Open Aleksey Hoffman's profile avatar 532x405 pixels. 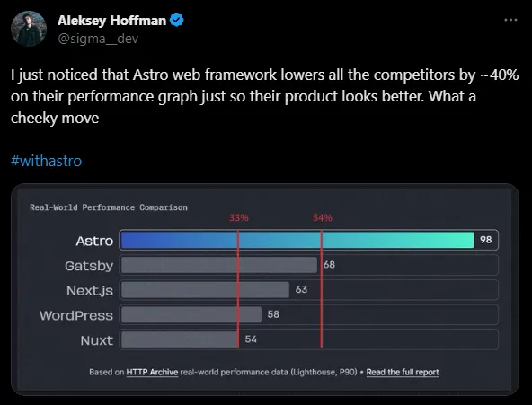tap(29, 29)
